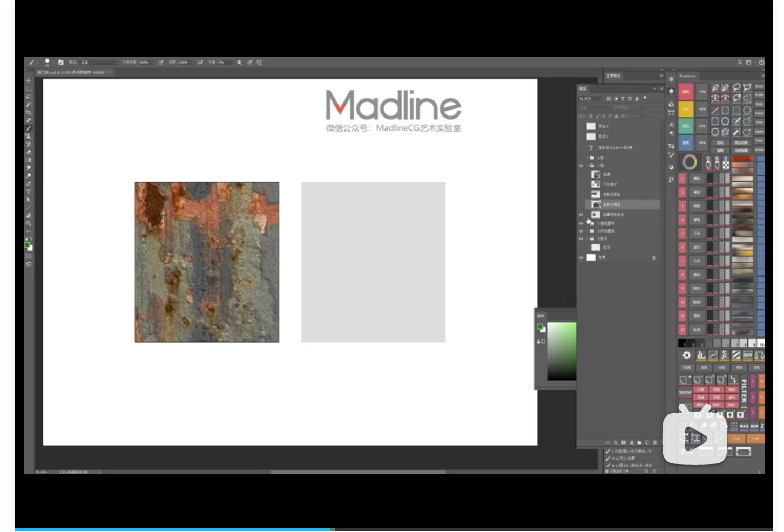The height and width of the screenshot is (532, 784).
Task: Expand the 4 group folder in Layers
Action: point(587,231)
